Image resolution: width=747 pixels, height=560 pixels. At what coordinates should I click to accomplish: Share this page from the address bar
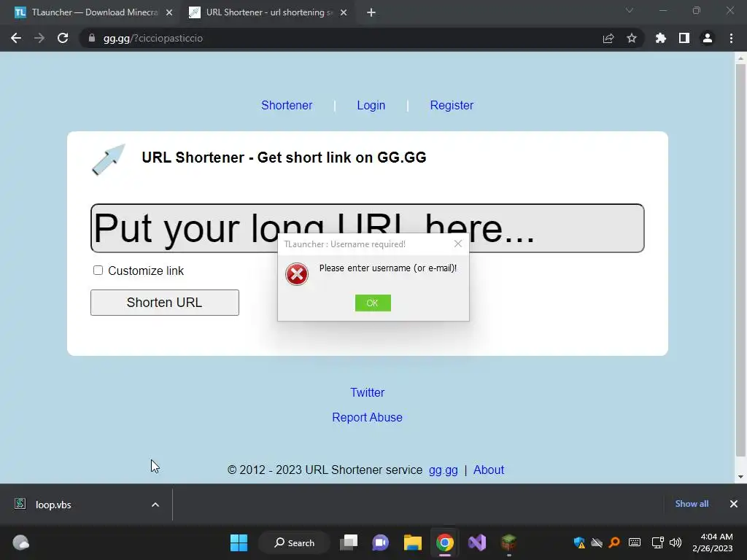[608, 38]
